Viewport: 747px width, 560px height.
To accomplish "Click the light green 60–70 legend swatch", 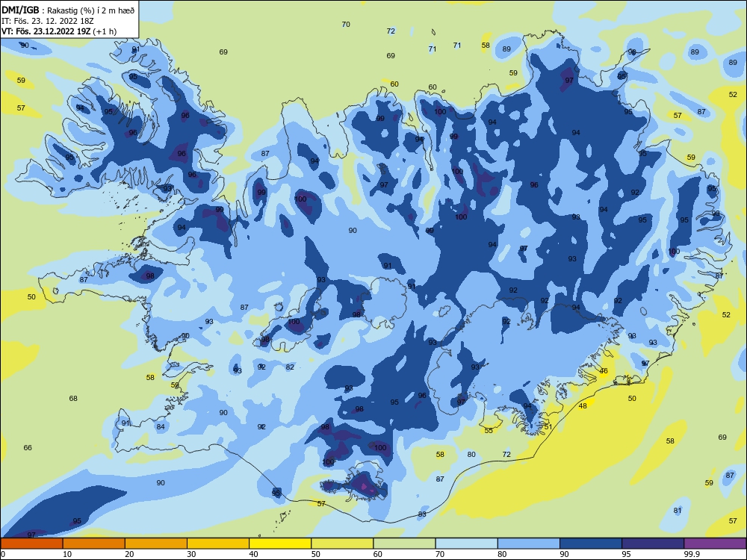I will [x=404, y=544].
